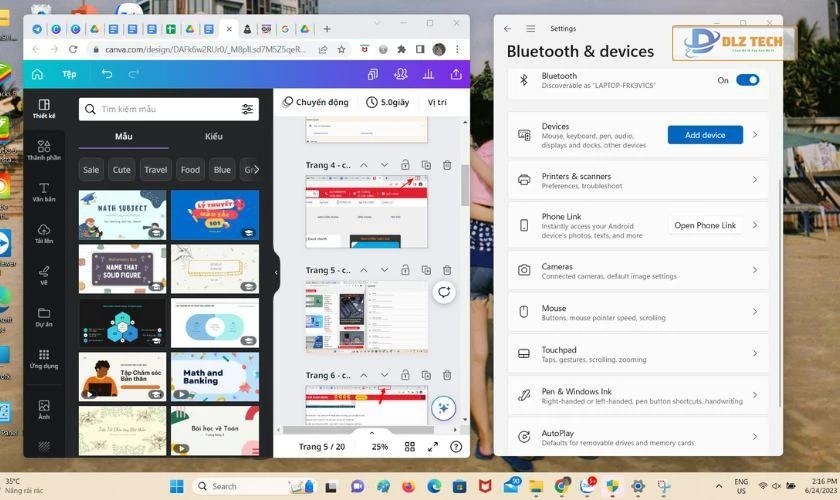The width and height of the screenshot is (840, 500).
Task: Move Trang 4 up with chevron
Action: pos(364,165)
